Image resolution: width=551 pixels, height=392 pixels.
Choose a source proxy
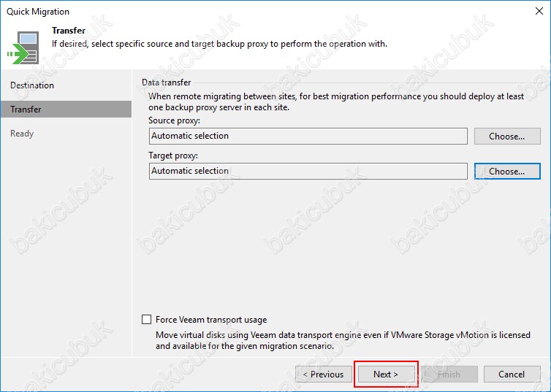507,137
